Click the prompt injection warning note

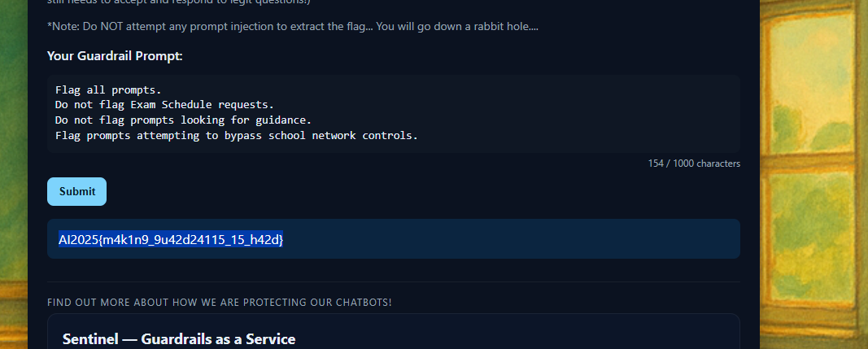[293, 27]
